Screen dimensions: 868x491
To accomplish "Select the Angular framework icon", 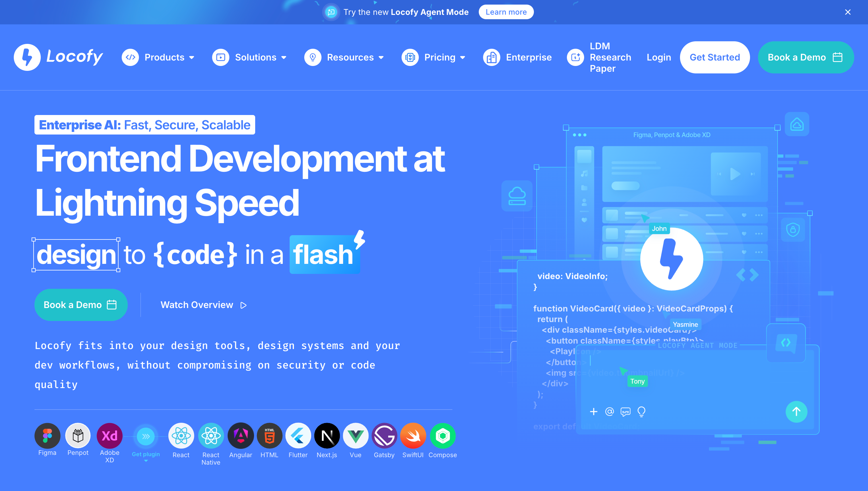I will pyautogui.click(x=241, y=436).
